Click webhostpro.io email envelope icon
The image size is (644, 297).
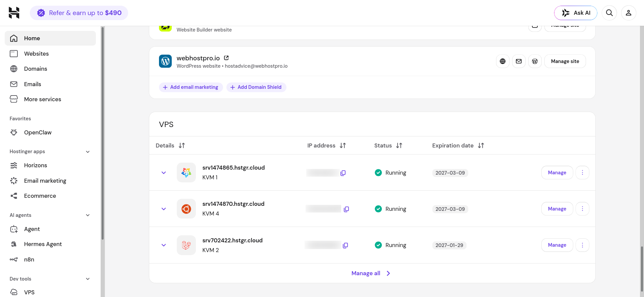click(519, 61)
